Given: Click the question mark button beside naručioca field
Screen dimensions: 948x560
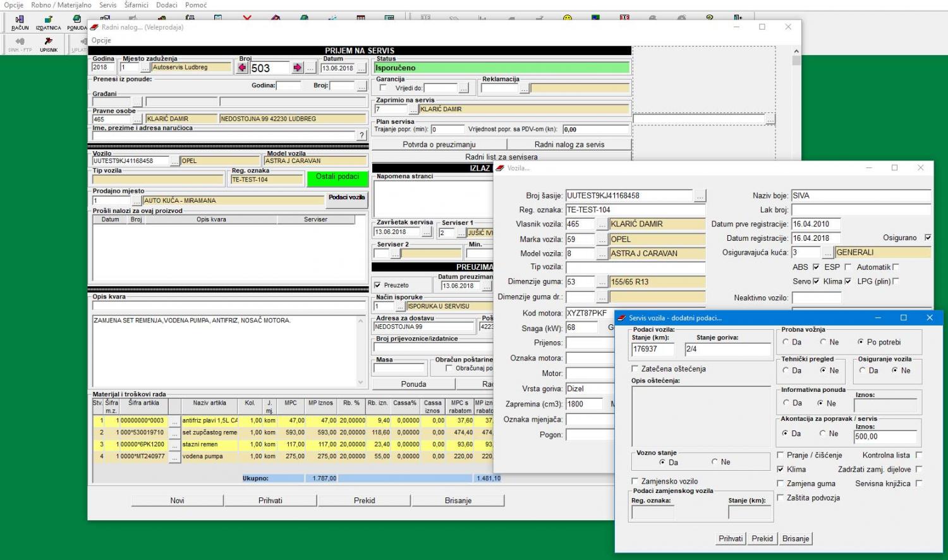Looking at the screenshot, I should click(x=362, y=135).
